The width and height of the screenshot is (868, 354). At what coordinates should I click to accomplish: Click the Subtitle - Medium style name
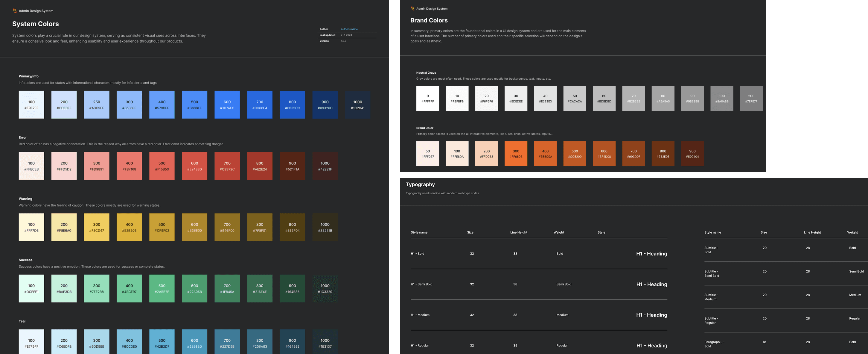pos(711,297)
